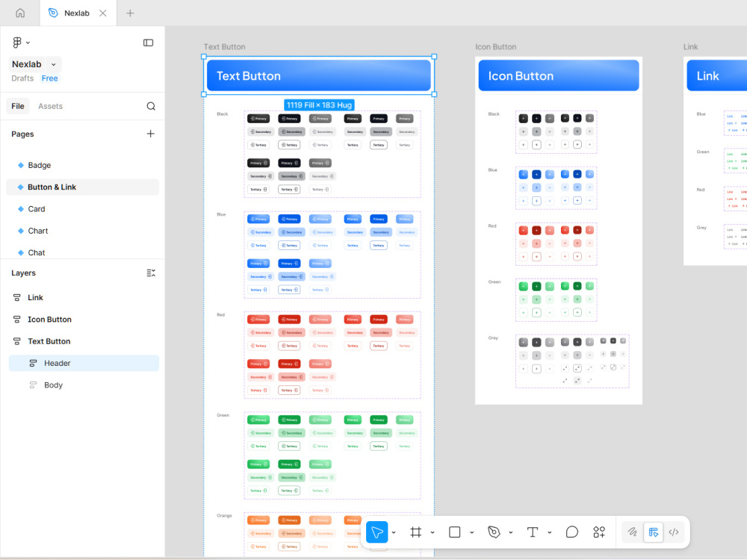Select the blue Link header banner

[x=716, y=75]
